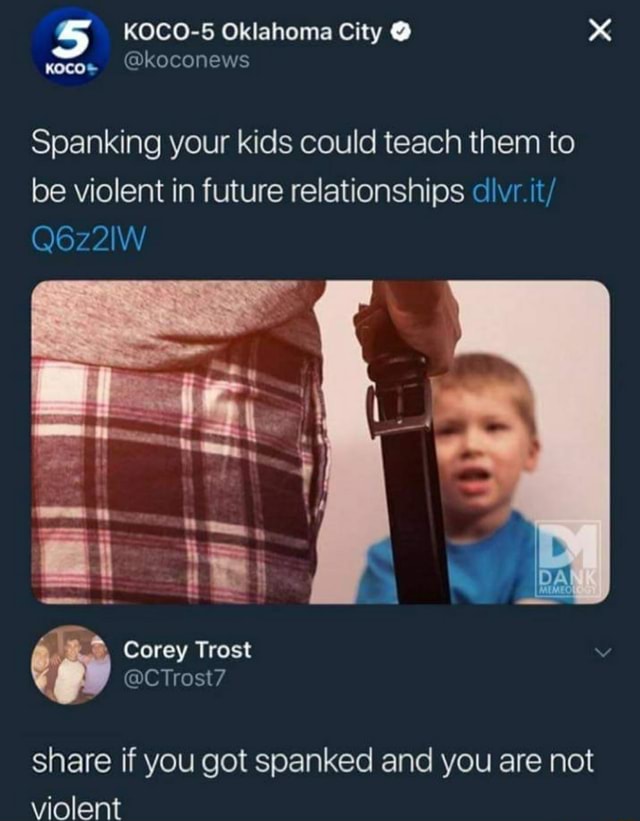Select the Corey Trost display name
This screenshot has width=640, height=821.
tap(187, 650)
